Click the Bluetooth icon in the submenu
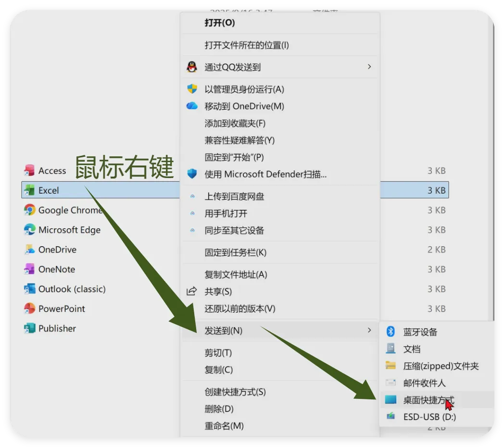This screenshot has width=504, height=447. point(391,331)
